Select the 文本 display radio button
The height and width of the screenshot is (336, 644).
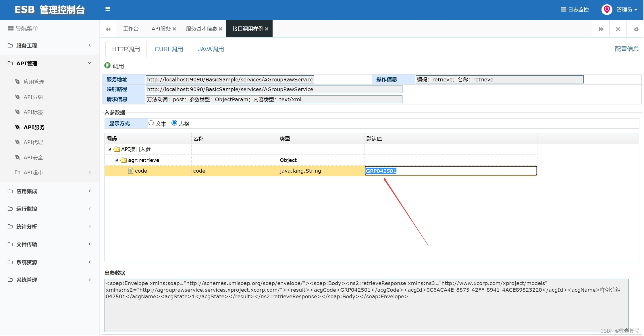(151, 123)
